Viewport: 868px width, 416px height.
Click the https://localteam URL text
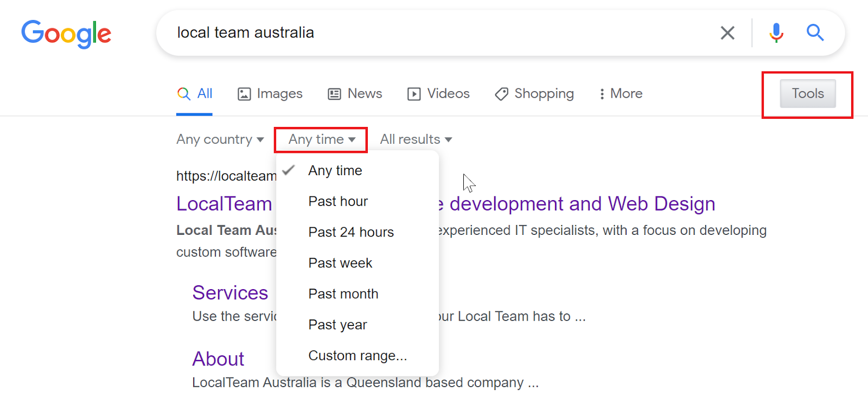(226, 176)
